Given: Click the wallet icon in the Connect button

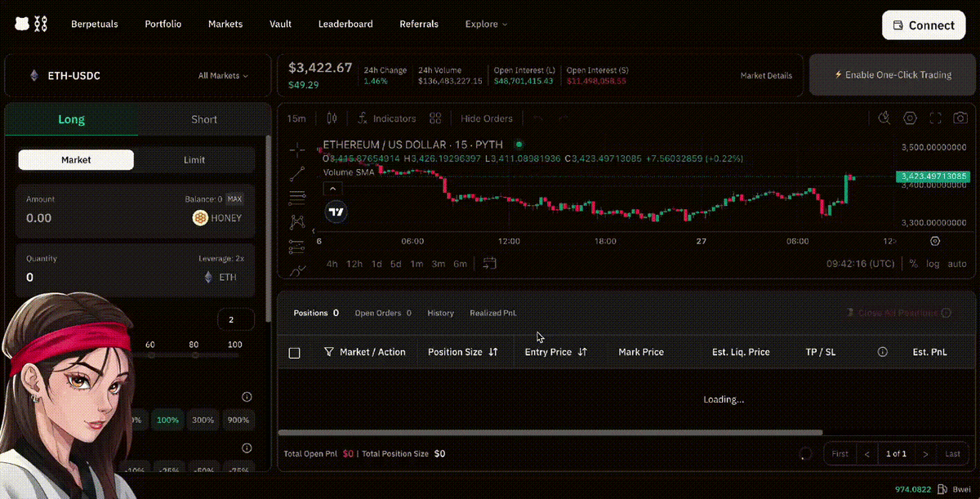Looking at the screenshot, I should (898, 25).
